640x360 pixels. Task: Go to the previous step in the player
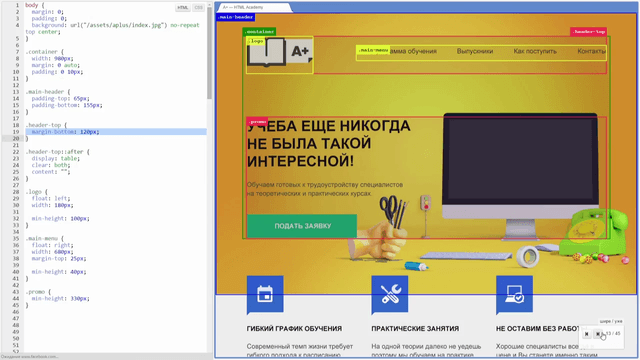[x=587, y=334]
